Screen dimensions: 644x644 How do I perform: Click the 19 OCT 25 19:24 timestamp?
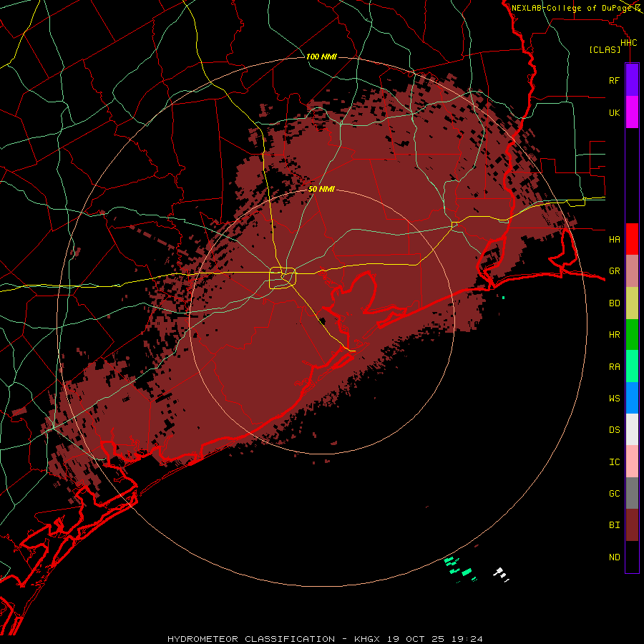coord(434,639)
